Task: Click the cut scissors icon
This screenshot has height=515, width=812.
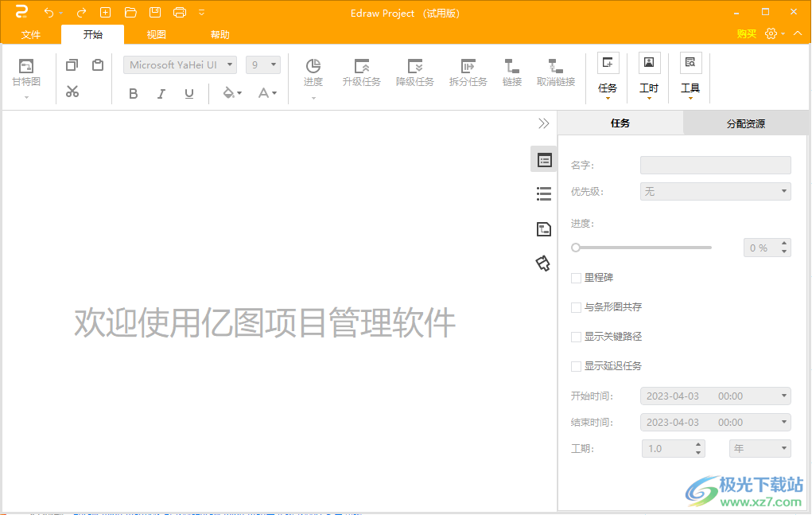Action: [x=72, y=92]
